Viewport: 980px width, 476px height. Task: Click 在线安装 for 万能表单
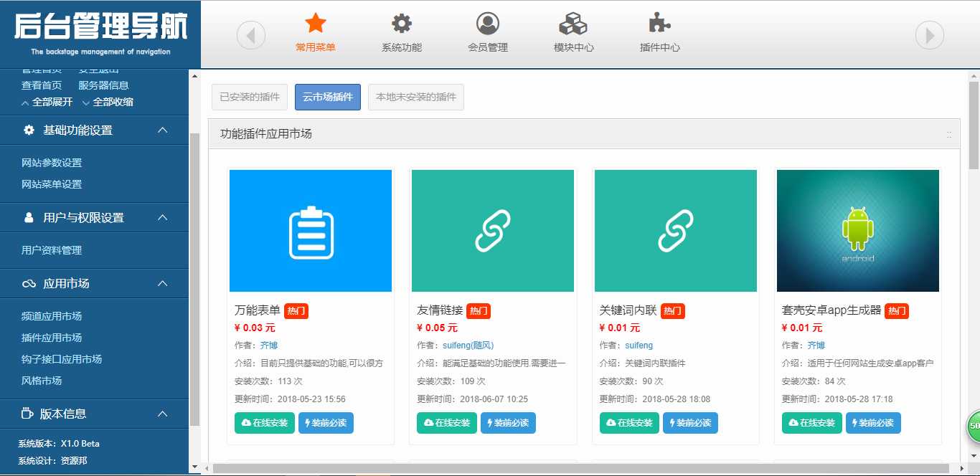click(264, 423)
